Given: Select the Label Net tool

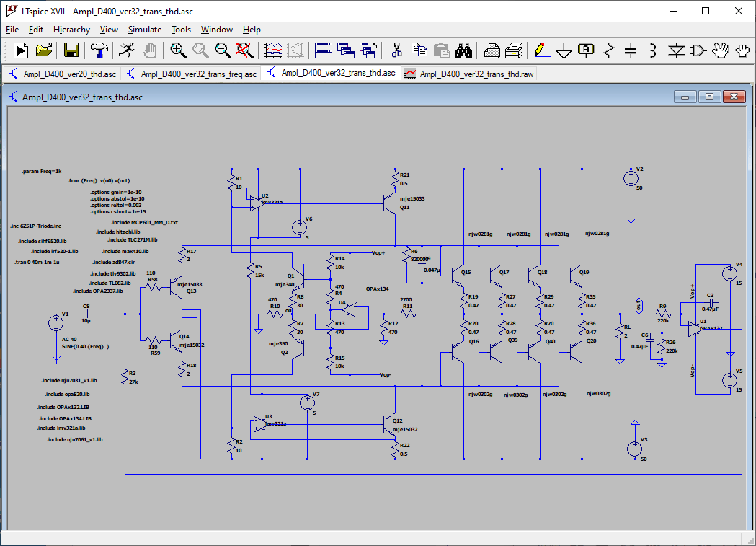Looking at the screenshot, I should click(x=586, y=50).
